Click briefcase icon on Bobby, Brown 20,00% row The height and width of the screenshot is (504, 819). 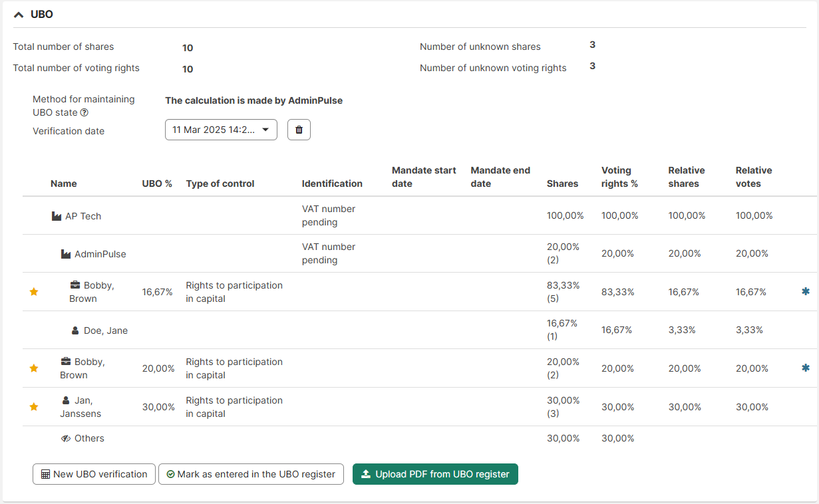click(x=66, y=362)
